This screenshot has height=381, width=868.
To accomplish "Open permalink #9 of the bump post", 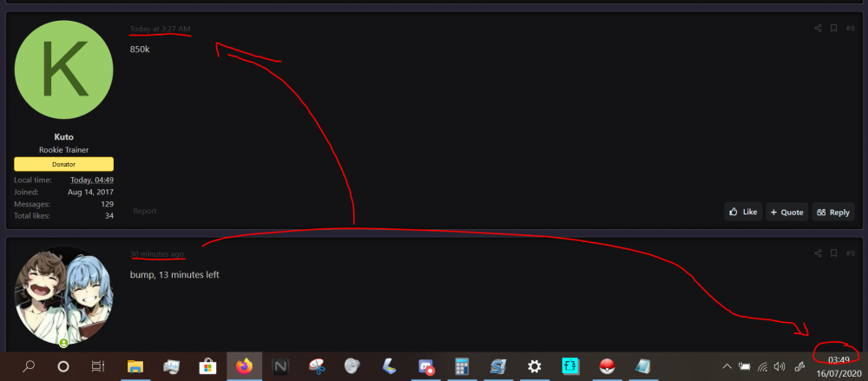I will 851,253.
